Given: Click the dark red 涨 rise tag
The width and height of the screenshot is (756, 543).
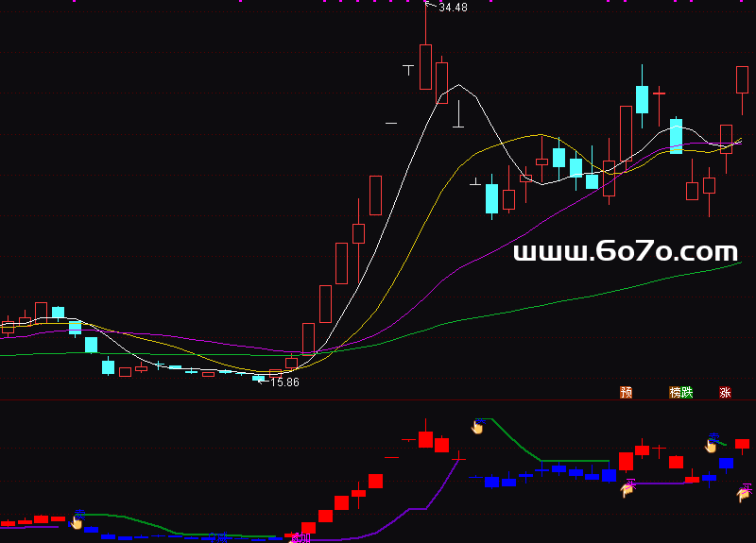Looking at the screenshot, I should pyautogui.click(x=726, y=392).
